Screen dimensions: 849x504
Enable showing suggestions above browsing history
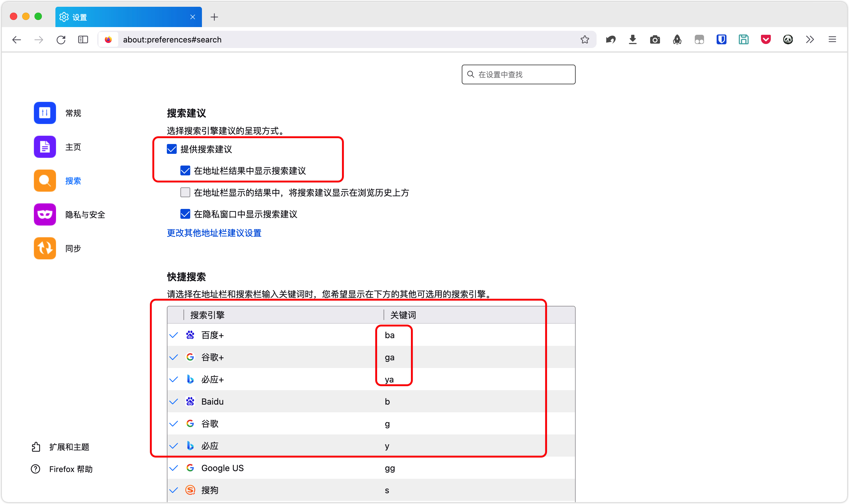(185, 193)
